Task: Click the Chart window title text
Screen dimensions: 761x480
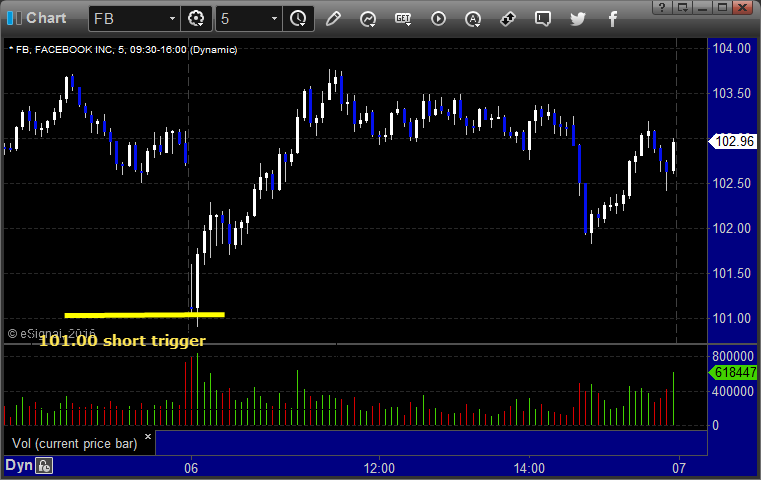Action: click(46, 18)
